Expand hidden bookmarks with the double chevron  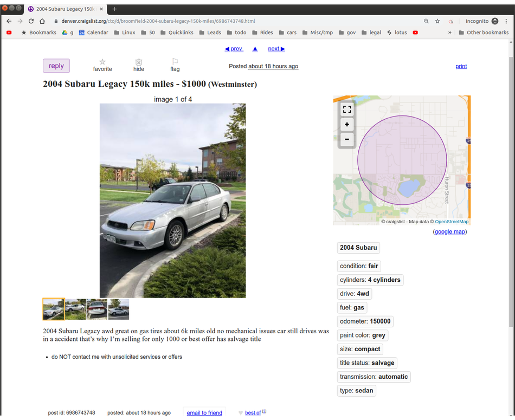[x=449, y=33]
